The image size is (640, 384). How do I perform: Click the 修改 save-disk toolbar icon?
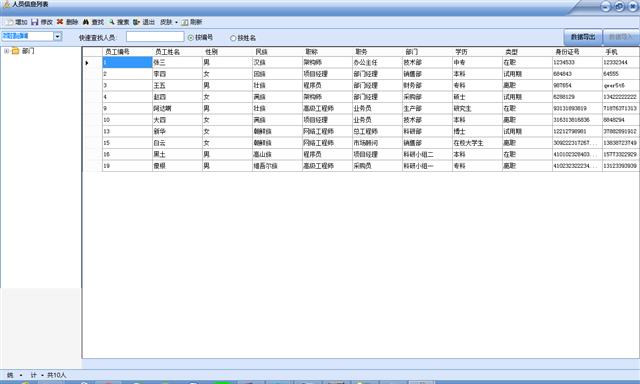coord(35,22)
